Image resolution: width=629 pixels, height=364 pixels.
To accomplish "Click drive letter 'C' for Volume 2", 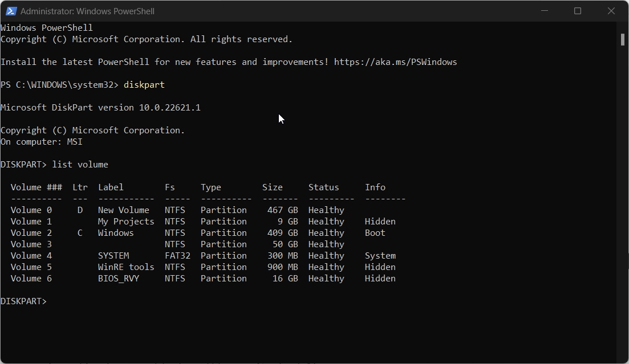I will [x=80, y=233].
